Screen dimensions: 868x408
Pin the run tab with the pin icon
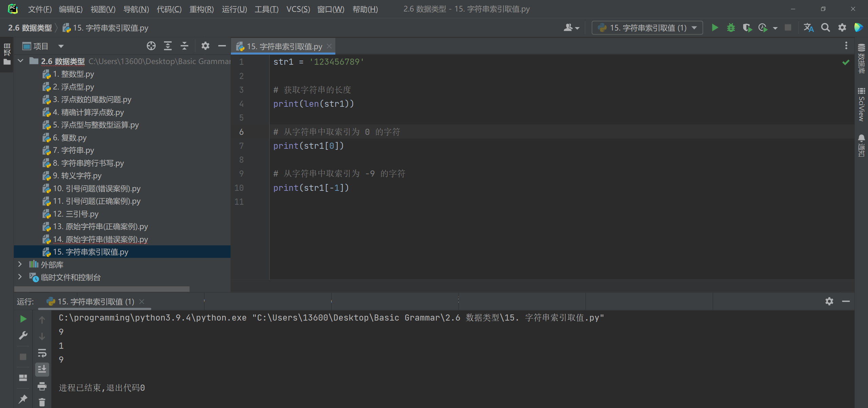[23, 399]
